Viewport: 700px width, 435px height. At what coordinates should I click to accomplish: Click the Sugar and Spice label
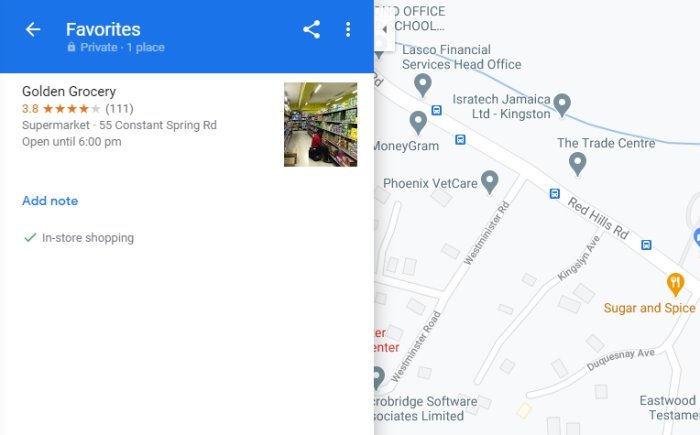click(x=649, y=308)
